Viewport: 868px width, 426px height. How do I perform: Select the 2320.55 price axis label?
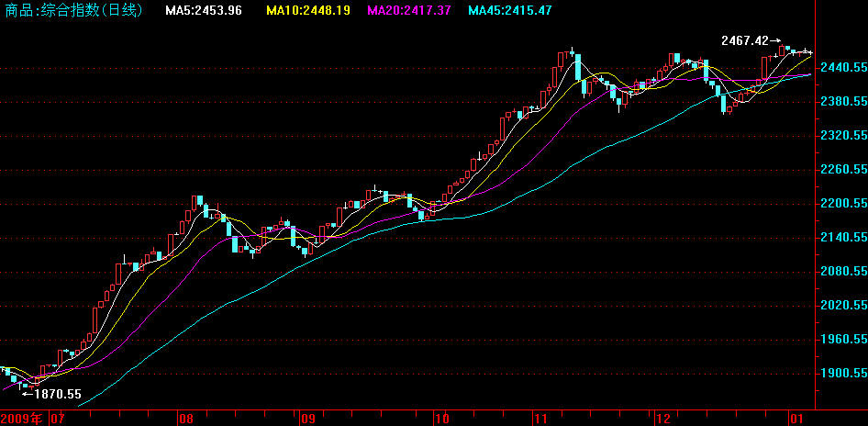(842, 136)
